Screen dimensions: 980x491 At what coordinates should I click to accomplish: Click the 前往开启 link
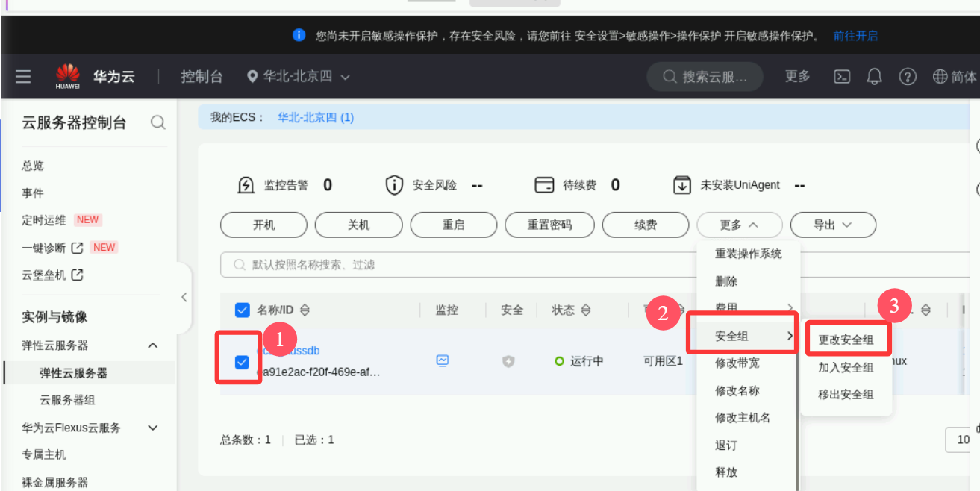click(855, 36)
